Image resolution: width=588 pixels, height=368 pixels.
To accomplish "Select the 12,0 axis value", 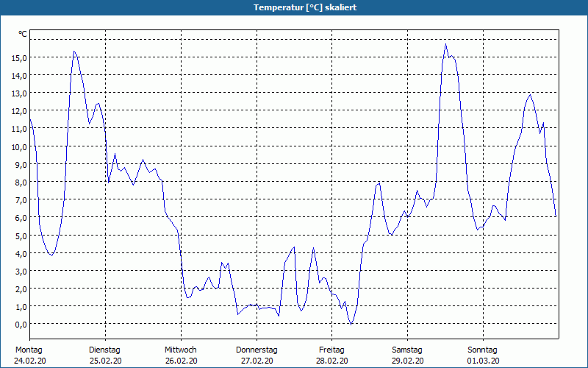I will (19, 111).
